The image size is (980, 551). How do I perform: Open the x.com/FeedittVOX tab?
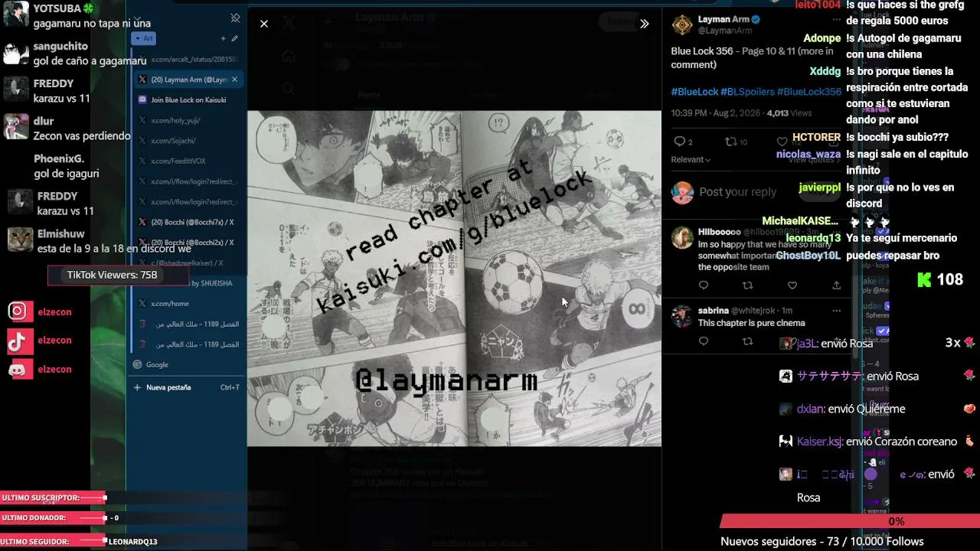[x=188, y=161]
